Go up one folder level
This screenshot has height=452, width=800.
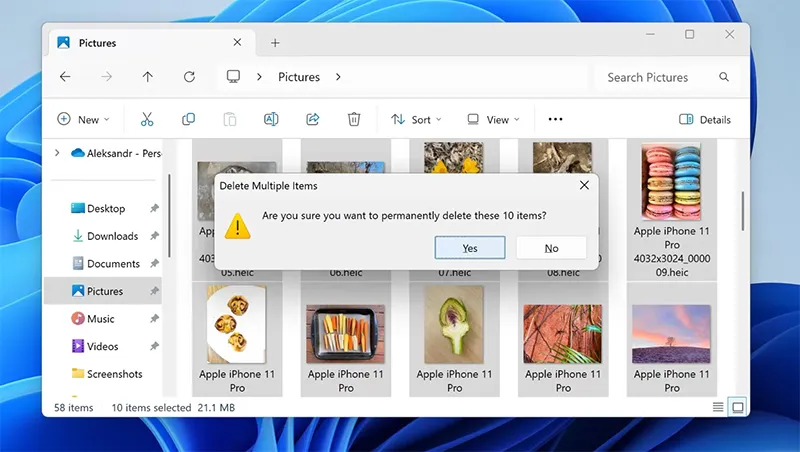pos(147,77)
